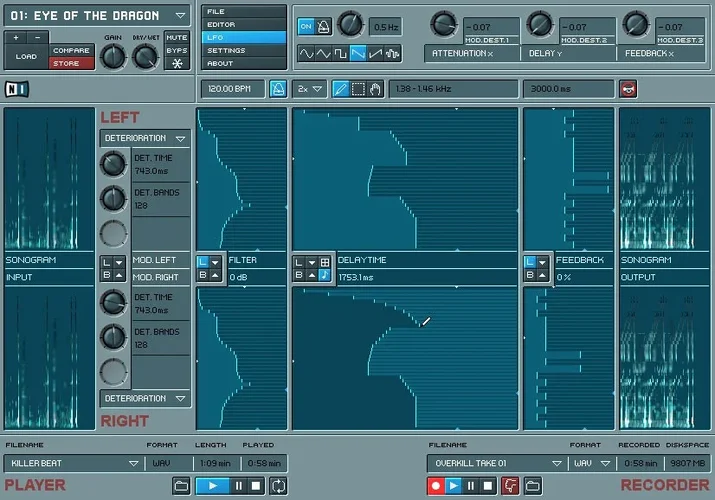Toggle the L channel button for Feedback
This screenshot has height=500, width=715.
click(529, 262)
